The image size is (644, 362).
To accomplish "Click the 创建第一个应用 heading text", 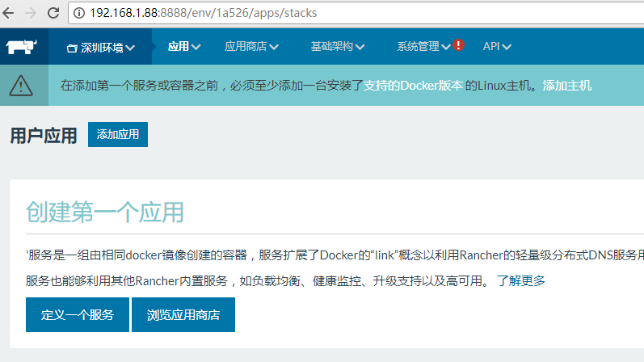I will [105, 212].
